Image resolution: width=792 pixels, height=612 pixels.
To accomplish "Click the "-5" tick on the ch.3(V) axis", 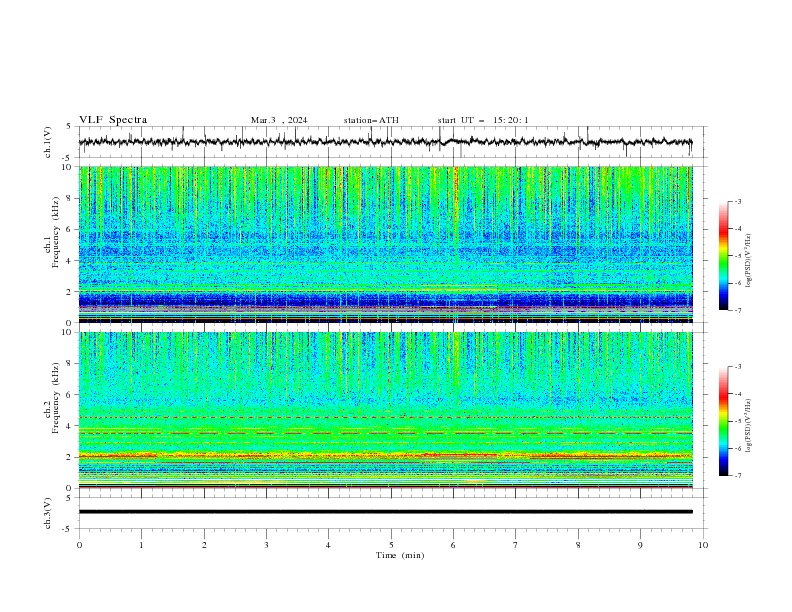I will (67, 529).
